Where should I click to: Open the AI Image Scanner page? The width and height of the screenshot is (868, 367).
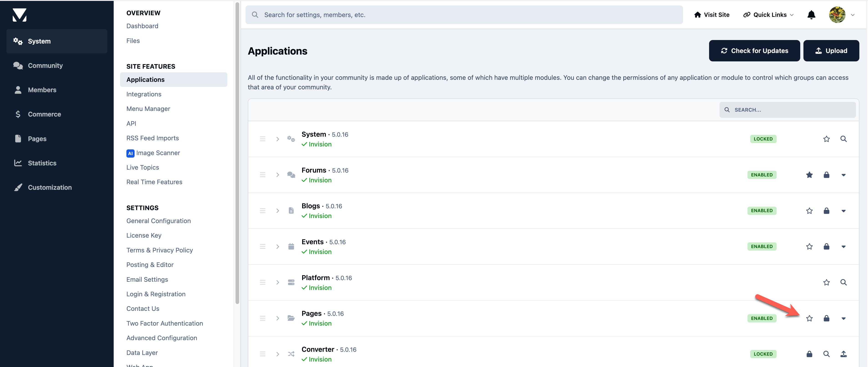[x=153, y=153]
